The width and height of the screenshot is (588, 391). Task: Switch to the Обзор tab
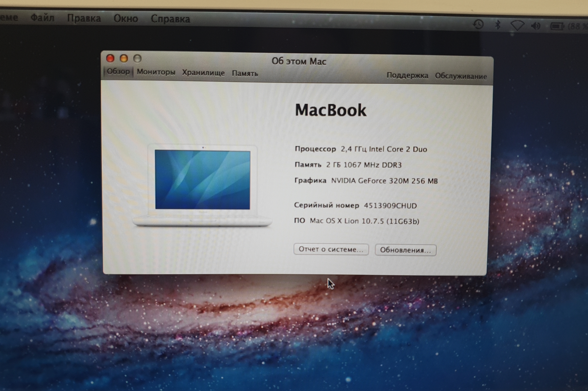(118, 71)
